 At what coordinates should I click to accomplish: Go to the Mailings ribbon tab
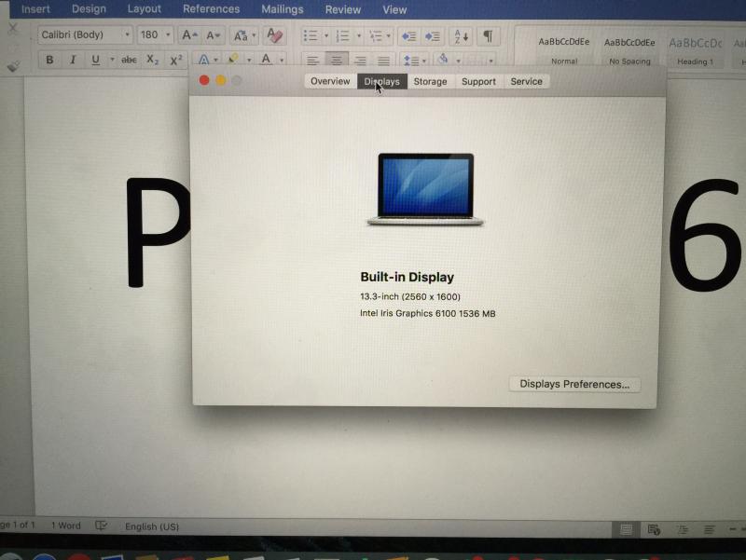283,9
